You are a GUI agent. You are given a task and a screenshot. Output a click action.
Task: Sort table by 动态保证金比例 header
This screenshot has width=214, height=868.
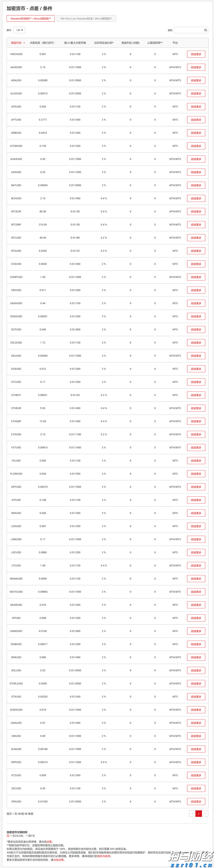(x=104, y=43)
